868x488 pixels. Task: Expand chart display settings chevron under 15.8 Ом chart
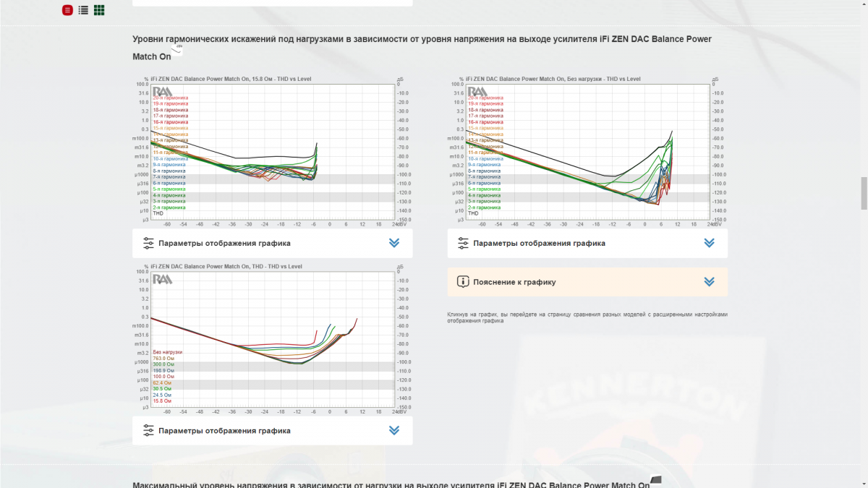(x=394, y=244)
